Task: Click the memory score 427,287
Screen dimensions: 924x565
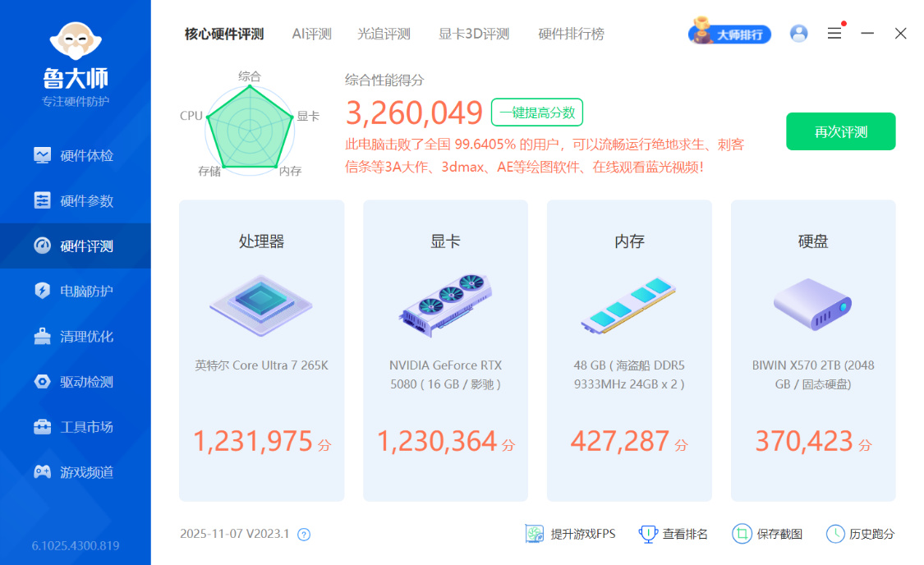Action: pos(620,441)
